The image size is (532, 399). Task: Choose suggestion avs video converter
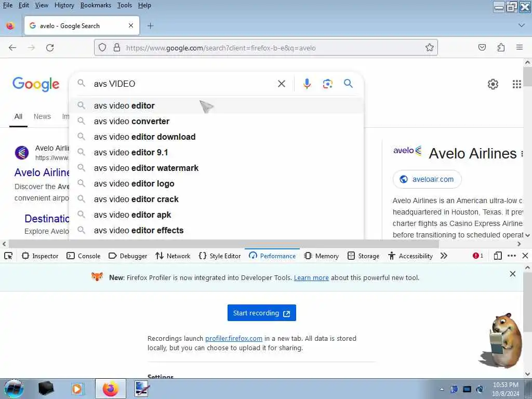point(217,121)
